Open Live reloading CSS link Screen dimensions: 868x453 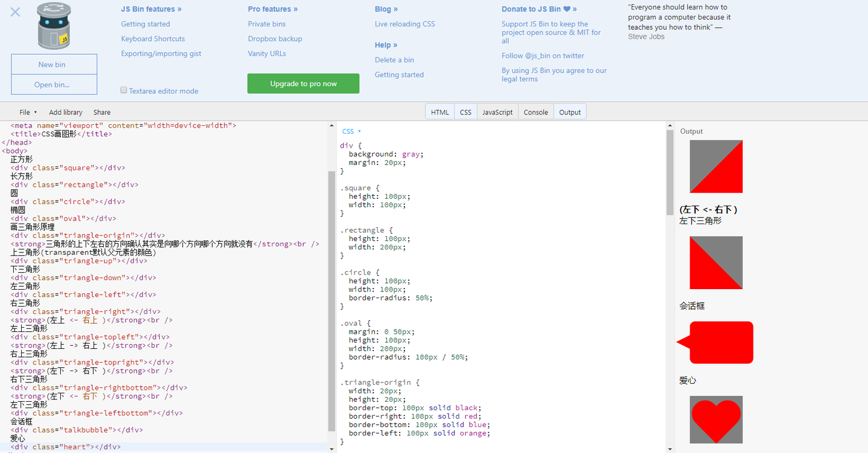404,24
